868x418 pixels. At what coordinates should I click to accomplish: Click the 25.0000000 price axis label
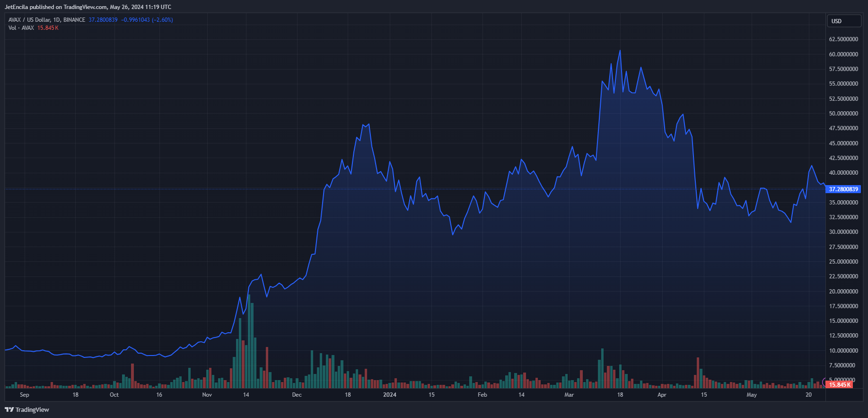pos(843,262)
